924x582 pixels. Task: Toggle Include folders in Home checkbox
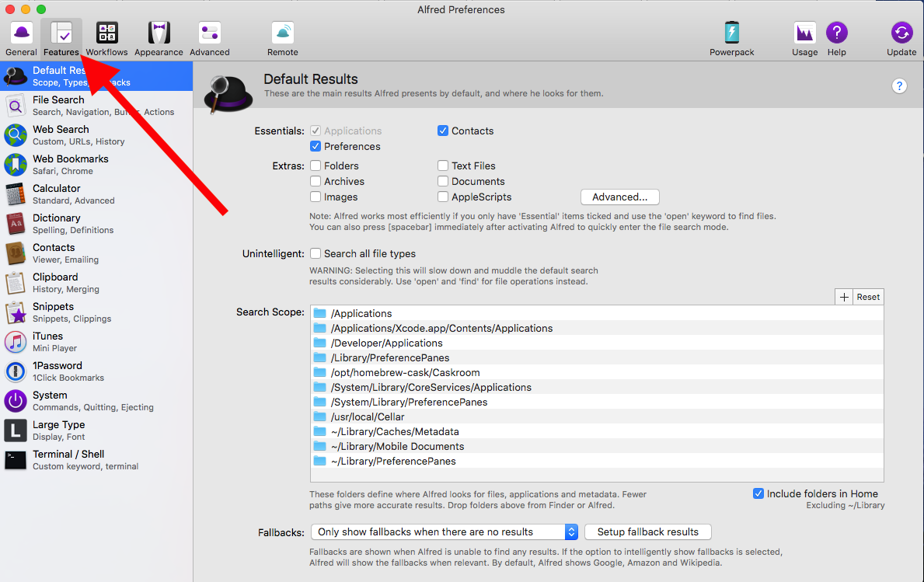pyautogui.click(x=758, y=493)
